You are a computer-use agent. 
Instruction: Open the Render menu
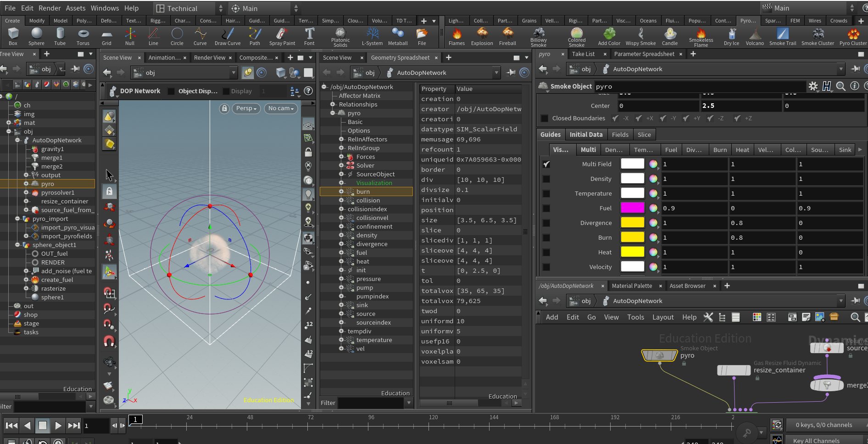coord(50,8)
